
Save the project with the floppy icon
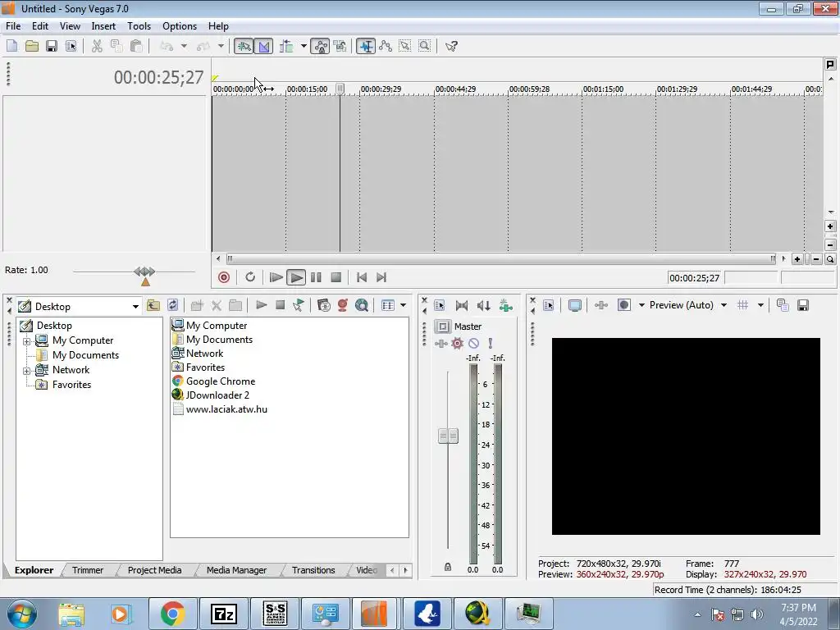point(52,46)
